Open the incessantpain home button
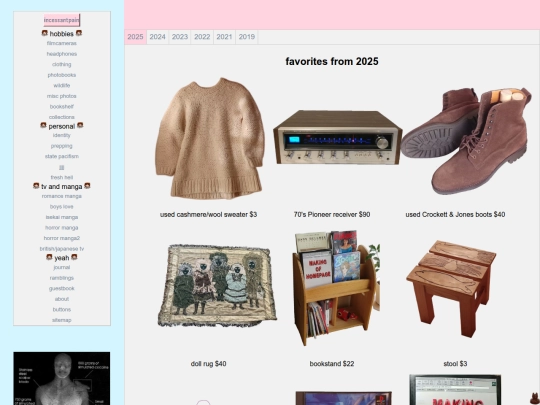540x405 pixels. pyautogui.click(x=62, y=20)
